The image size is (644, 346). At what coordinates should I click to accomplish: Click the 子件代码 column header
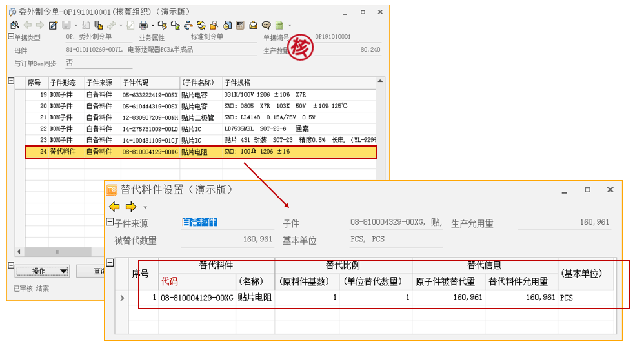[x=150, y=83]
